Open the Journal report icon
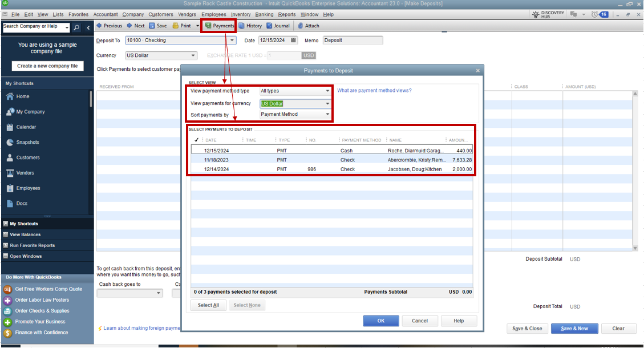Viewport: 644px width, 348px height. pyautogui.click(x=278, y=26)
